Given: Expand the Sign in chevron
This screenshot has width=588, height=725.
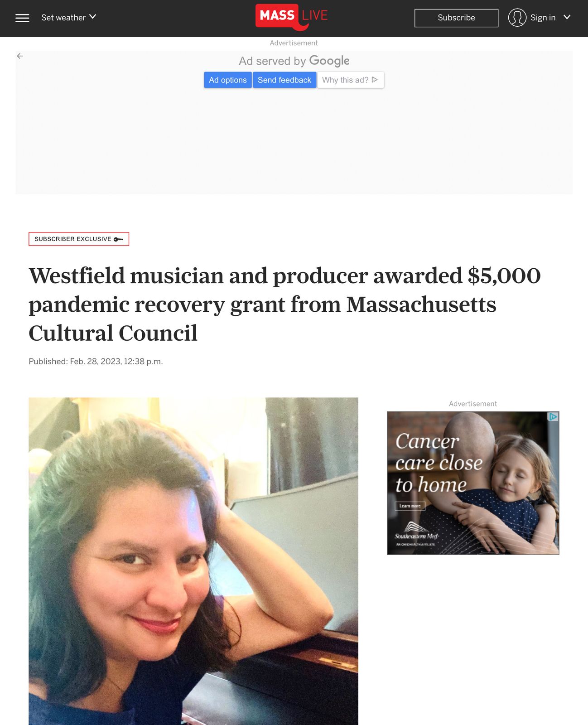Looking at the screenshot, I should click(x=567, y=17).
